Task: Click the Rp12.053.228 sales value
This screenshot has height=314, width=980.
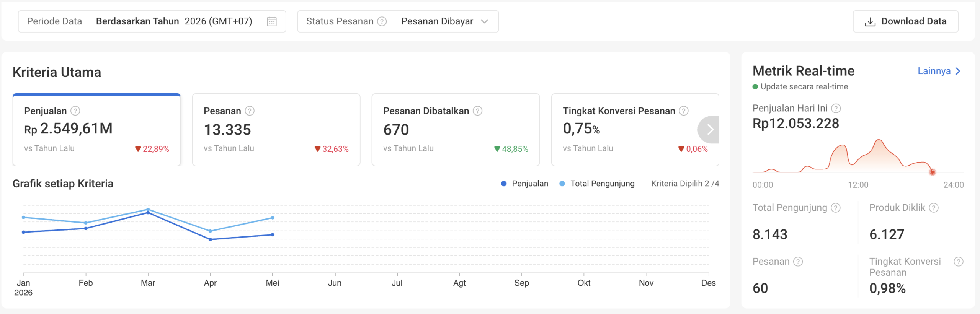Action: (x=796, y=124)
